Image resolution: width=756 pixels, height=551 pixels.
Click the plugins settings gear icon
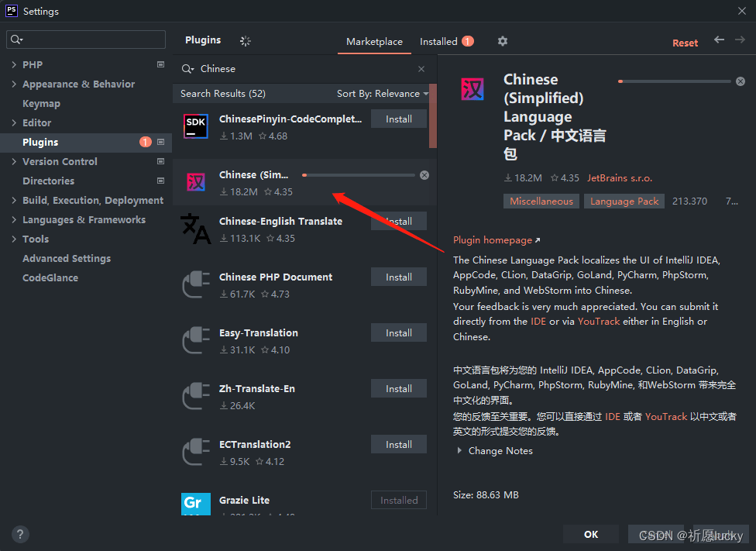click(x=503, y=41)
